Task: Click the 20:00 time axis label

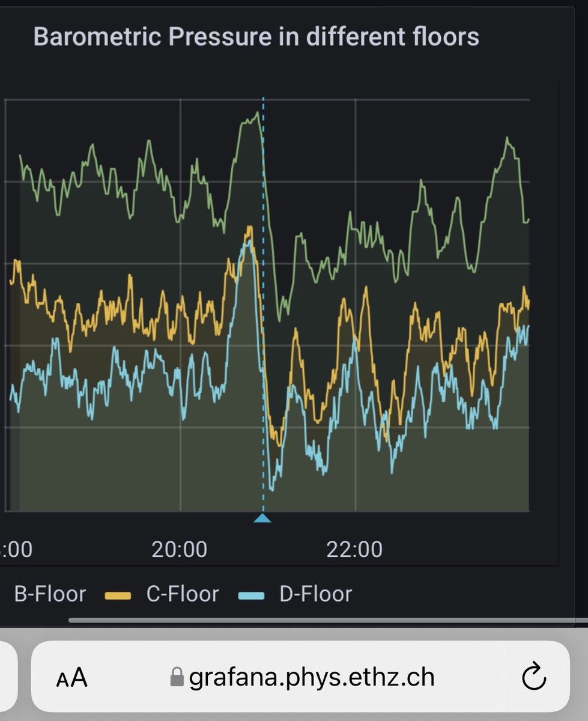Action: click(180, 549)
